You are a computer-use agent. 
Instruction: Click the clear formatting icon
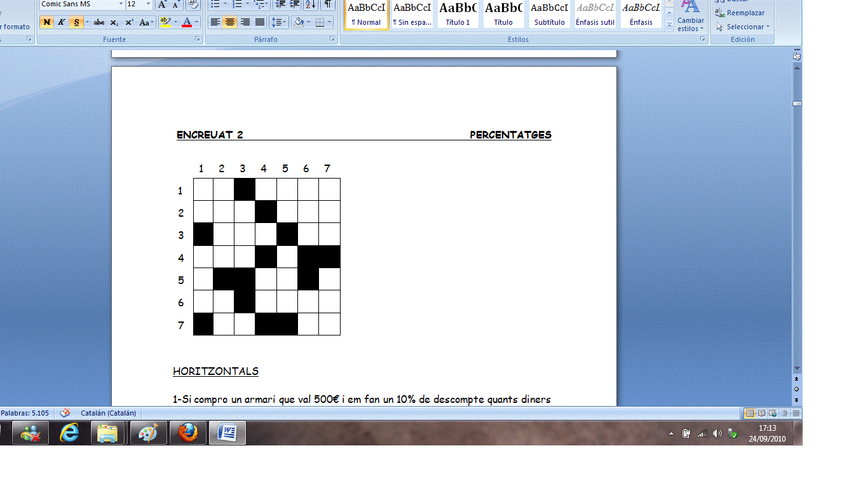click(x=193, y=4)
